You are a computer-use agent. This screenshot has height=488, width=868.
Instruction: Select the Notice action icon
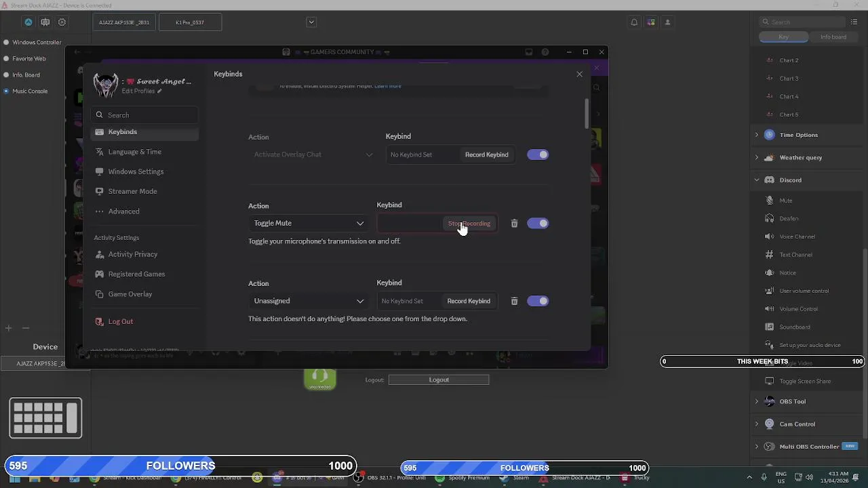point(769,272)
